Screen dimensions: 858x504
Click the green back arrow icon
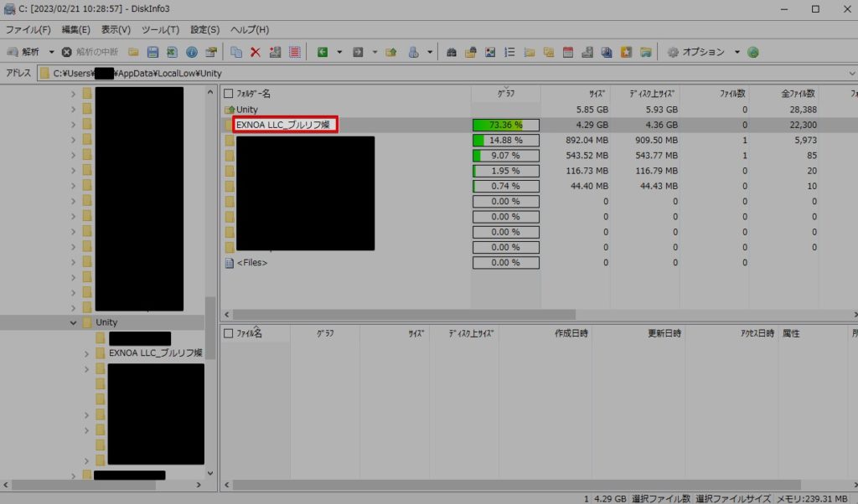pyautogui.click(x=323, y=52)
